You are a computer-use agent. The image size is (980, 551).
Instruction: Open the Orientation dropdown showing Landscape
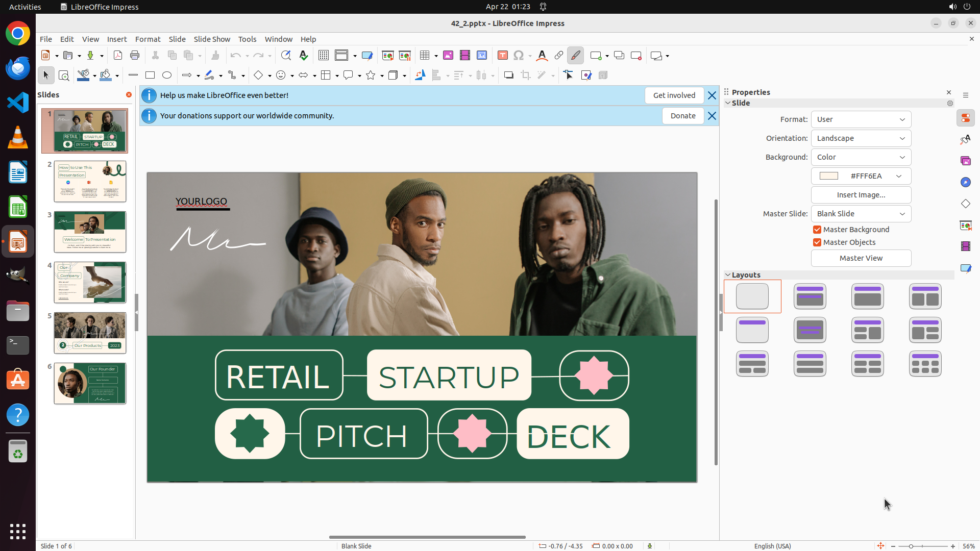pyautogui.click(x=861, y=138)
